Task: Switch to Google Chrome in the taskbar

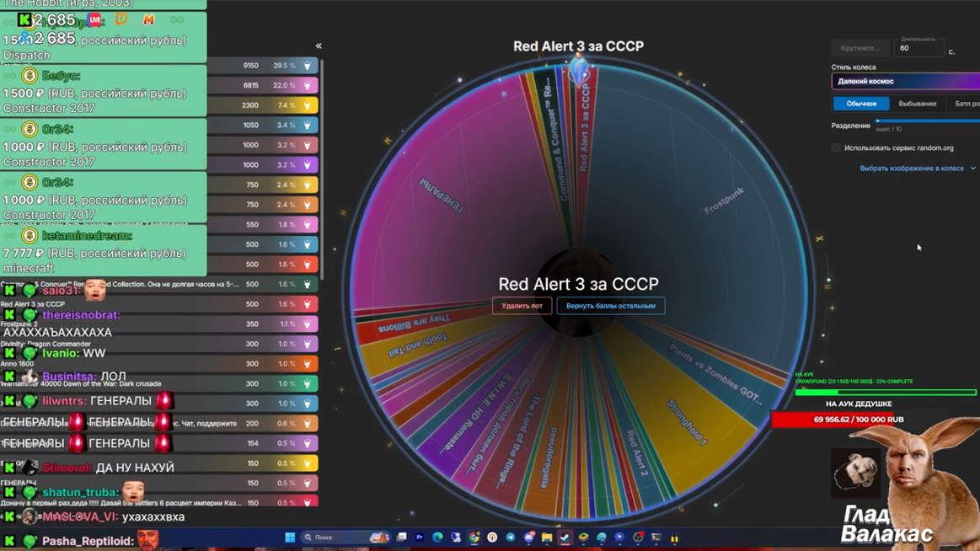Action: pyautogui.click(x=474, y=538)
